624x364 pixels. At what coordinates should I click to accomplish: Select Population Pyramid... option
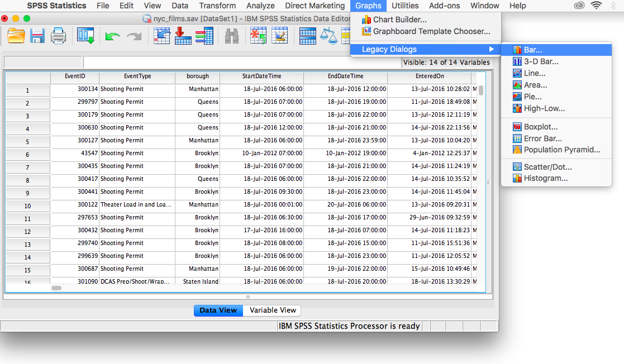[556, 150]
